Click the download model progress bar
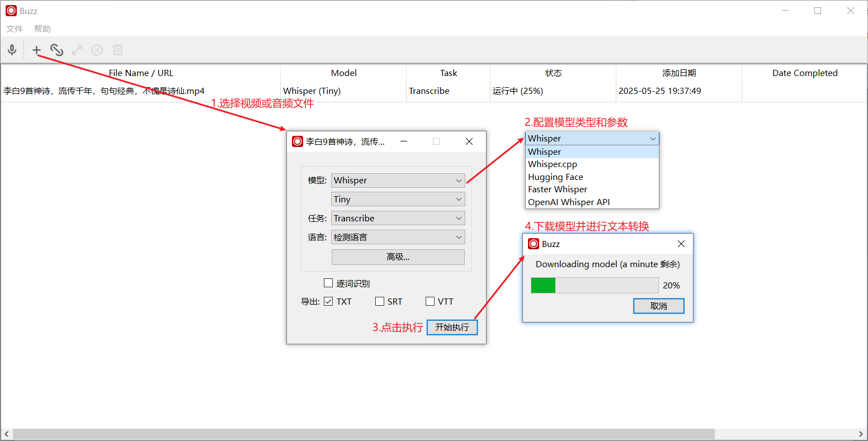The height and width of the screenshot is (441, 868). click(595, 286)
